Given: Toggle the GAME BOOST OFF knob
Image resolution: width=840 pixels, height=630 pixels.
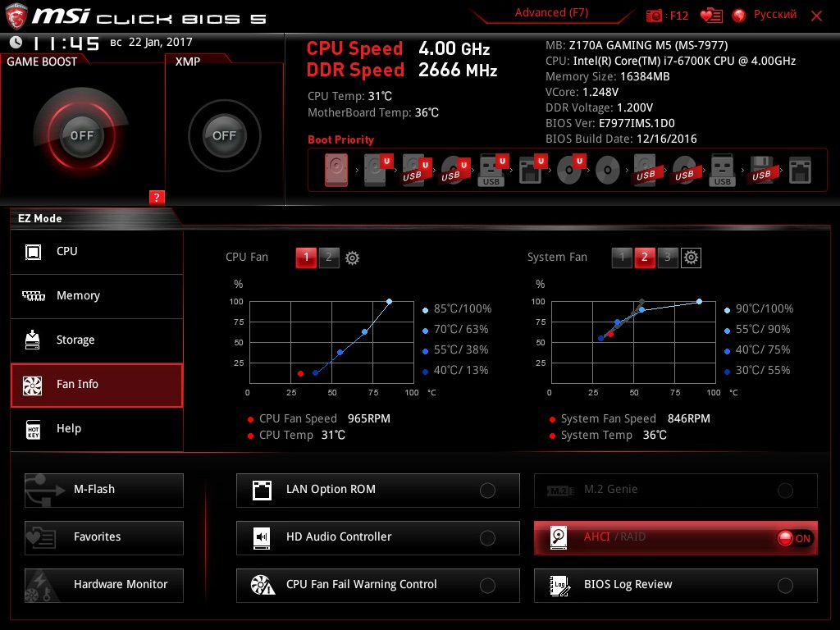Looking at the screenshot, I should click(81, 135).
